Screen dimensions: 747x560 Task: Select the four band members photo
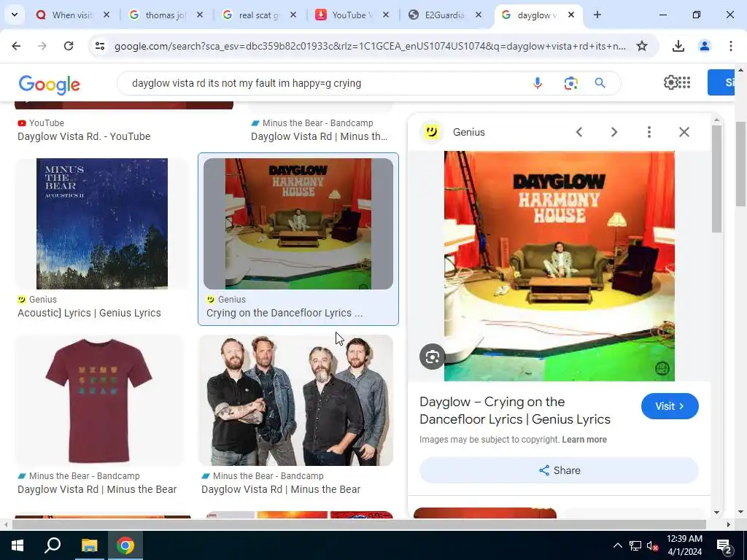295,400
